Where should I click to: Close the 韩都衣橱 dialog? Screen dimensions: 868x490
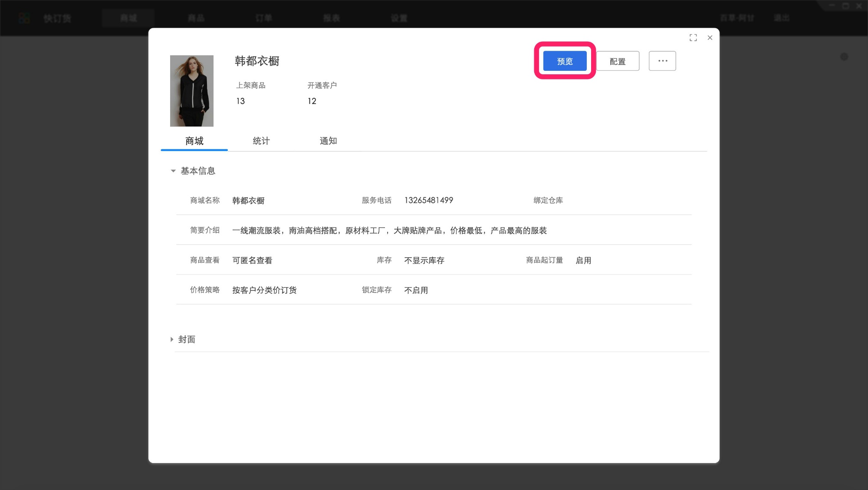click(x=710, y=38)
